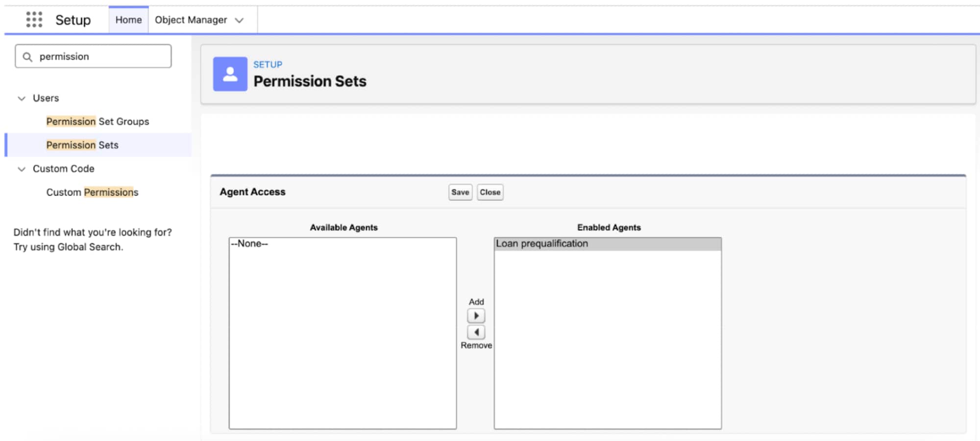Viewport: 980px width, 441px height.
Task: Switch to the Home tab
Action: point(128,20)
